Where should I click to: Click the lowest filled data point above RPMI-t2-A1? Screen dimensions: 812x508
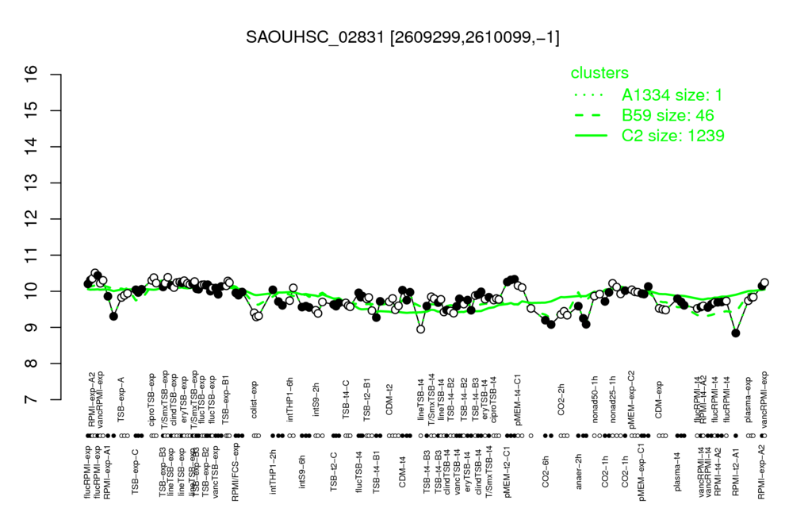736,333
